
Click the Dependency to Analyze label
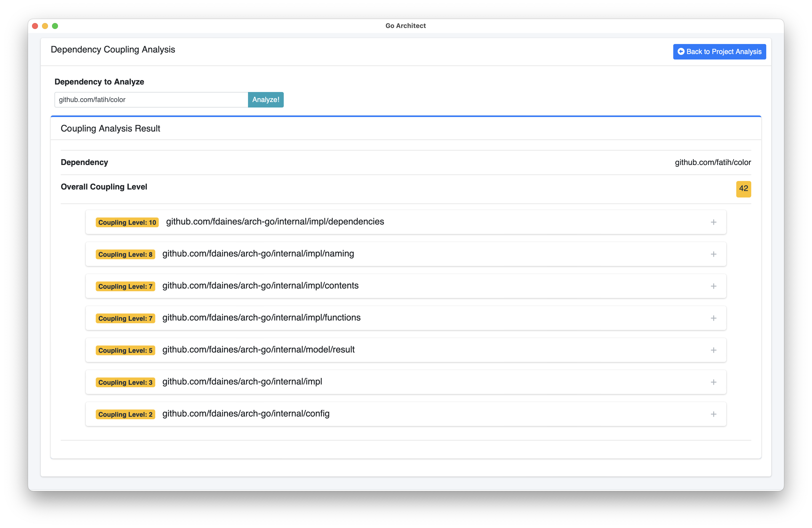pyautogui.click(x=99, y=82)
